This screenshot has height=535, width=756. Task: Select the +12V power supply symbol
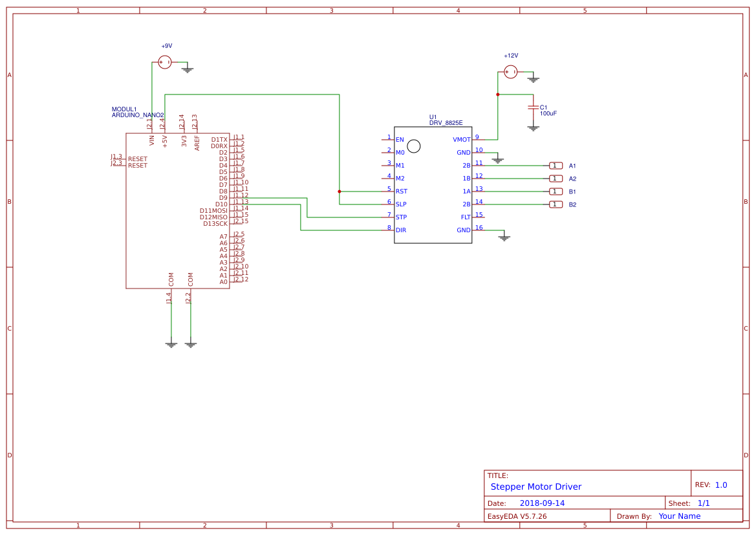(x=510, y=71)
